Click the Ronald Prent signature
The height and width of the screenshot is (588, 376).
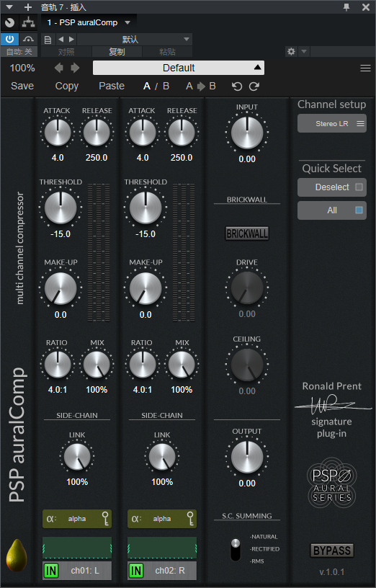point(332,404)
